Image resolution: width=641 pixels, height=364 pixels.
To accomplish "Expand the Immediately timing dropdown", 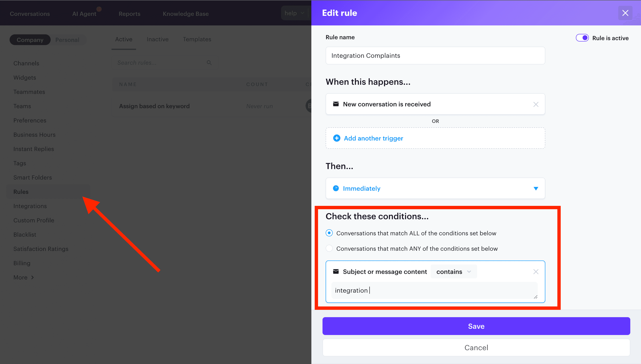I will pos(536,188).
